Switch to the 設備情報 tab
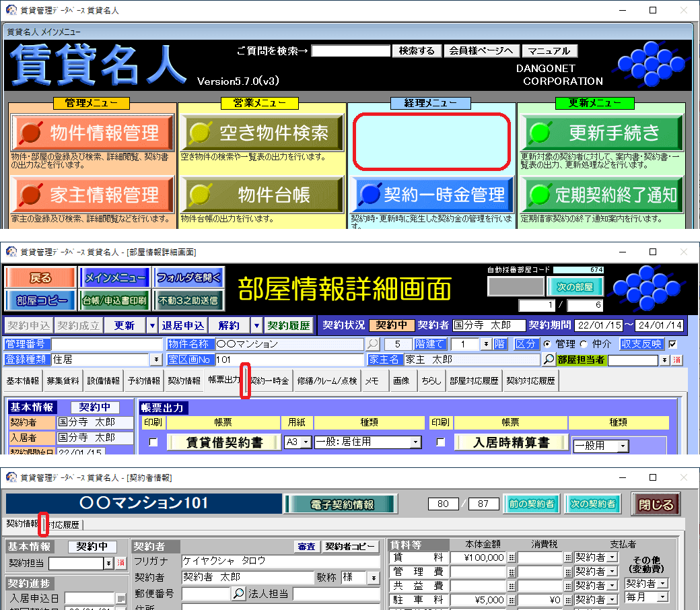The width and height of the screenshot is (700, 610). coord(104,380)
